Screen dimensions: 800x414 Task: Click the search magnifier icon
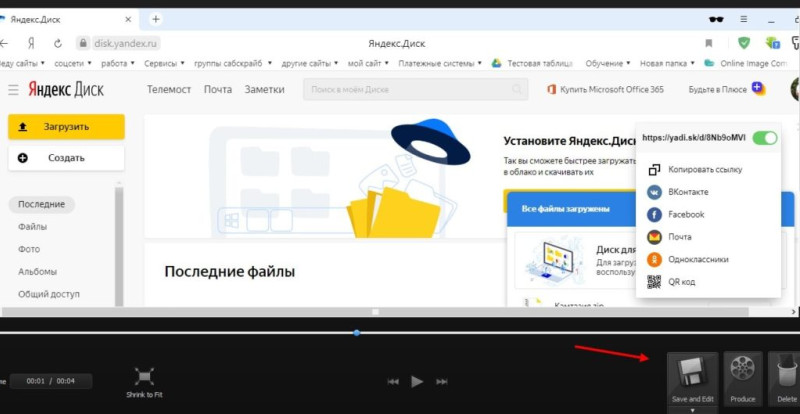point(517,89)
